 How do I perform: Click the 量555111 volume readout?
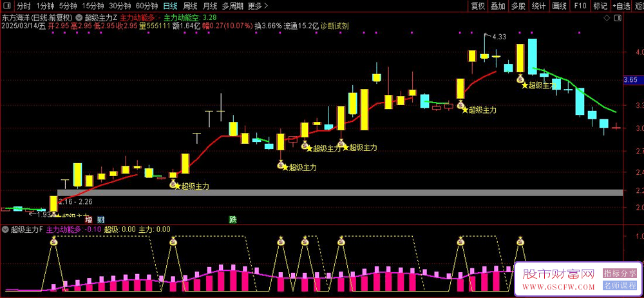point(155,26)
